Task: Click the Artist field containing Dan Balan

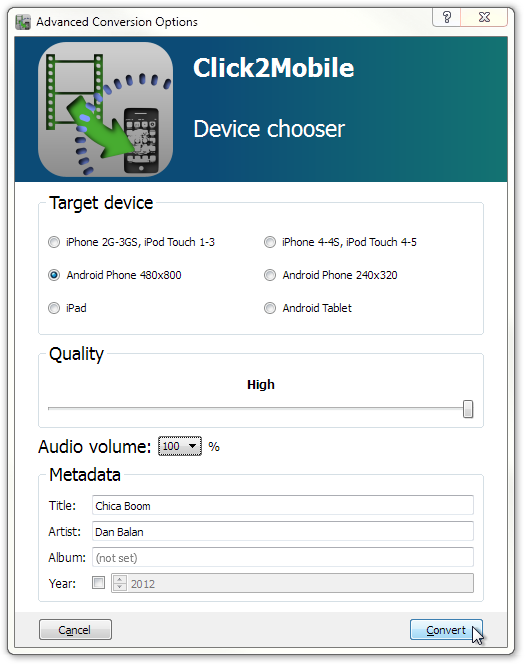Action: (283, 531)
